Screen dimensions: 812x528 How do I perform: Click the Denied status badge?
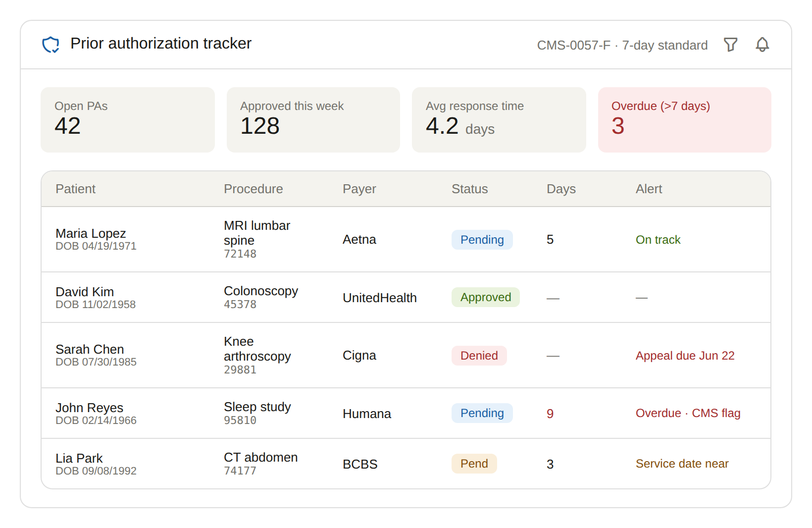479,356
